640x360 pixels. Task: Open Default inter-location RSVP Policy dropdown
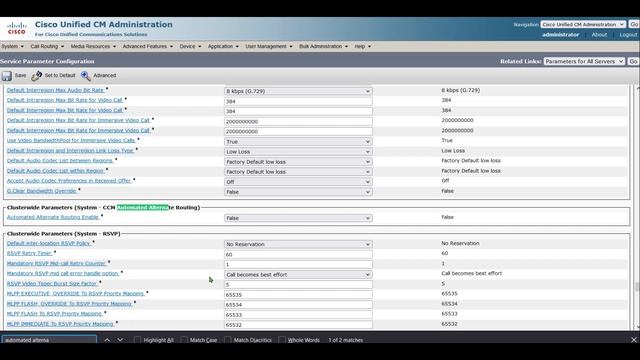tap(298, 244)
